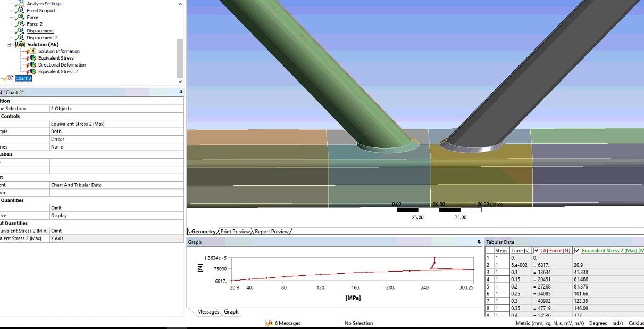Click the '101.66' stress cell
Image resolution: width=644 pixels, height=329 pixels.
point(608,294)
